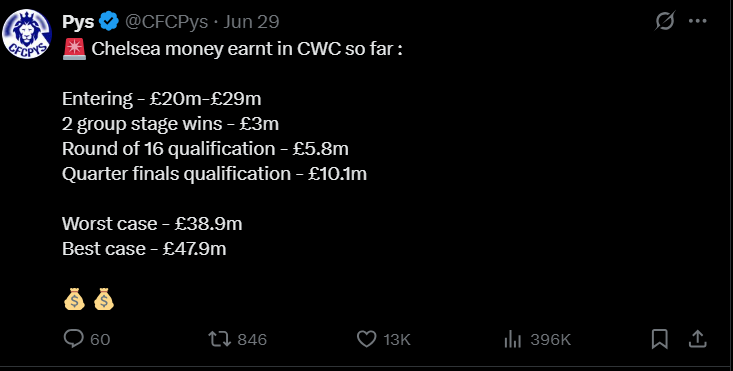
Task: Visit the @CFCPys handle link
Action: (x=166, y=22)
